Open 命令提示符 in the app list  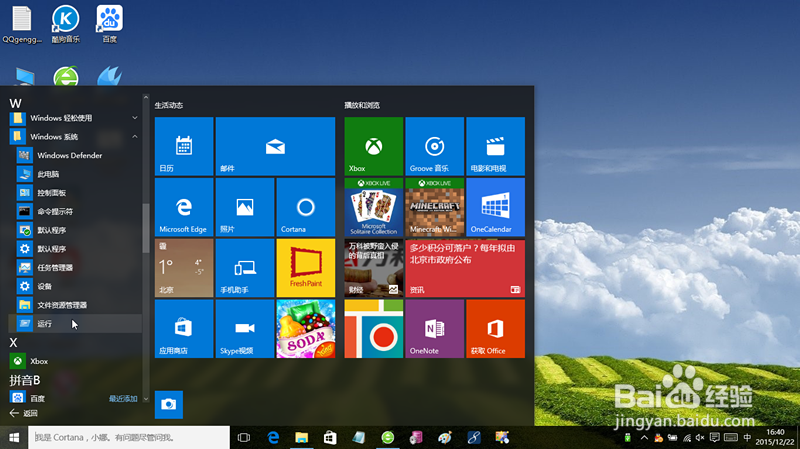coord(74,211)
